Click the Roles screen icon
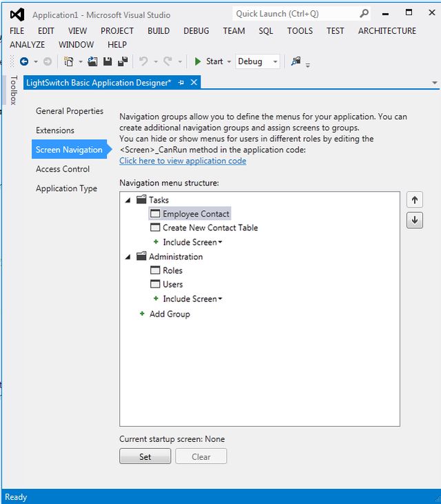 point(155,270)
